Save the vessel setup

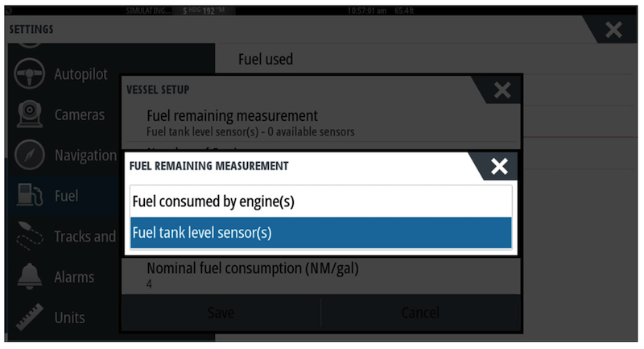coord(221,313)
